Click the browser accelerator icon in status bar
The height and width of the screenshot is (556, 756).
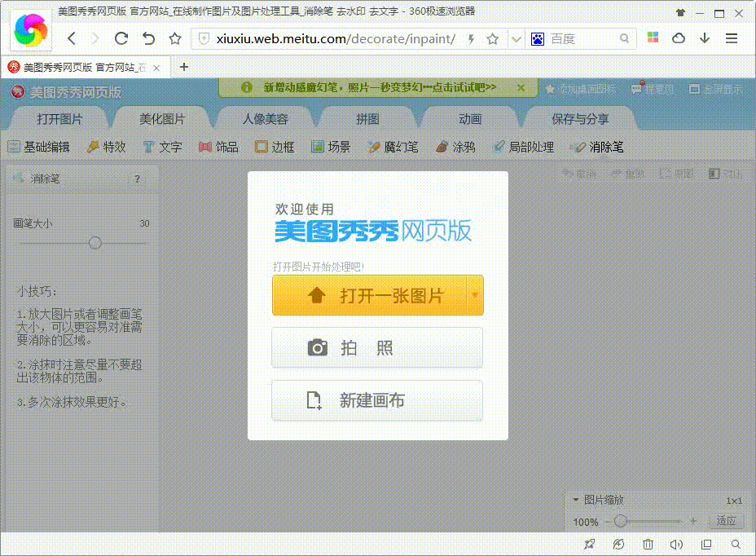(x=618, y=545)
